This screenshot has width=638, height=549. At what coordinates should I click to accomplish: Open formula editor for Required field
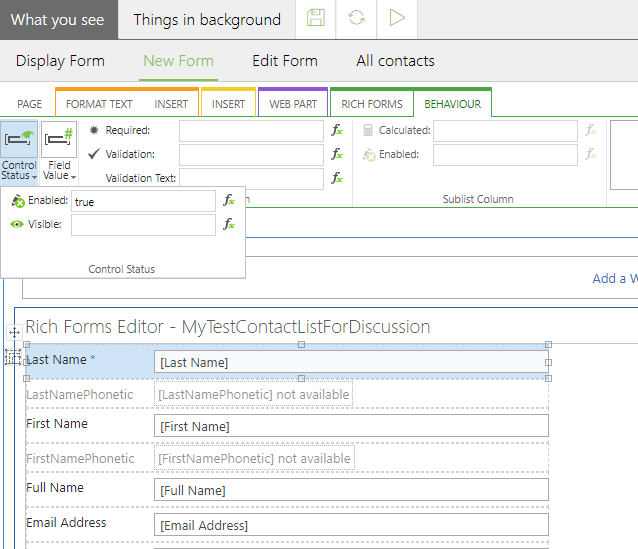[x=338, y=131]
